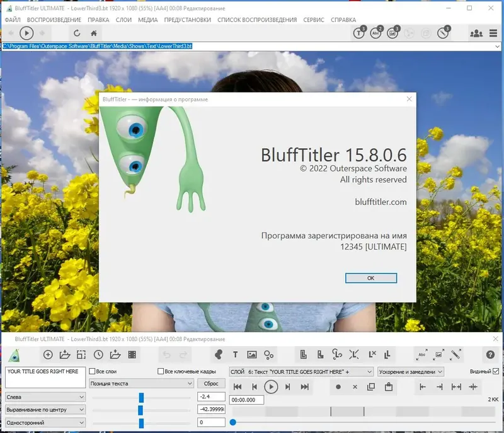Expand the Позиция текста property dropdown
Image resolution: width=504 pixels, height=433 pixels.
coord(141,383)
